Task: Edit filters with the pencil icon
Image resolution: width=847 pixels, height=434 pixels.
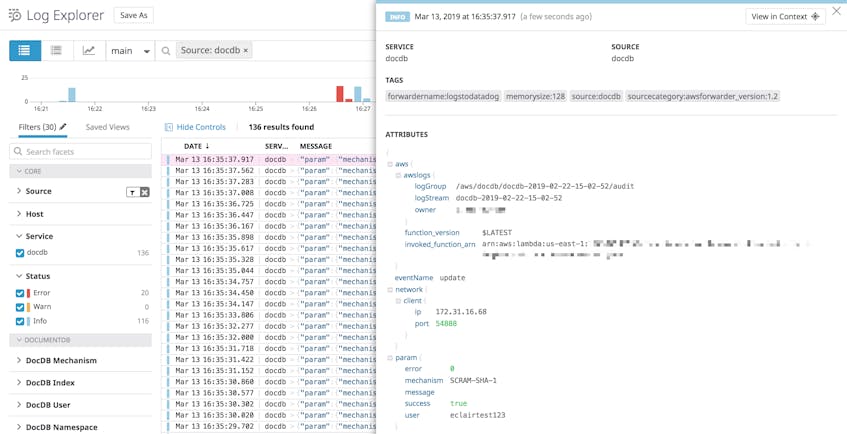Action: 63,127
